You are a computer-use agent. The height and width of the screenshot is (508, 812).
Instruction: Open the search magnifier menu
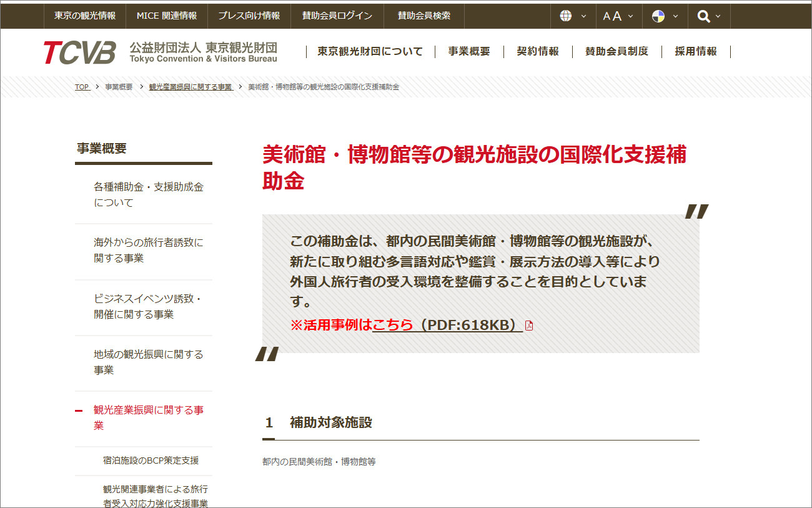coord(704,16)
